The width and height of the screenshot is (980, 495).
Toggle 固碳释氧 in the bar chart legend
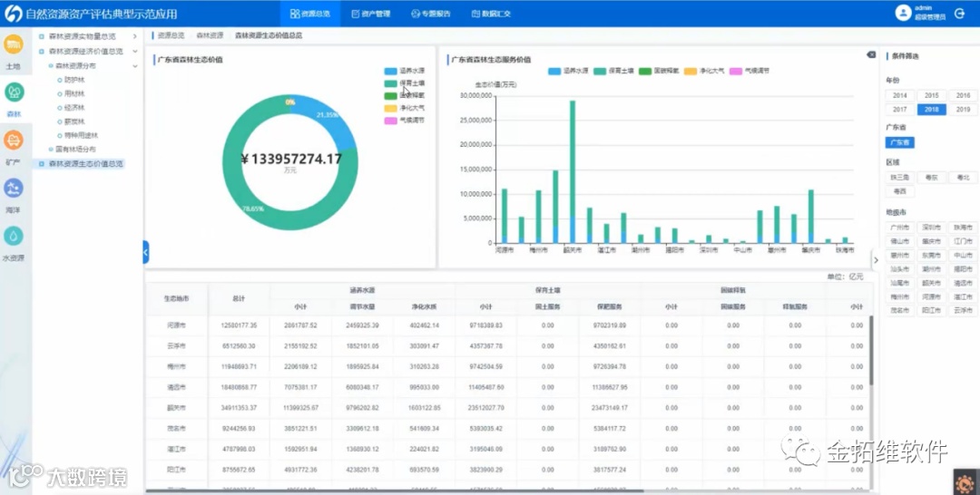[659, 71]
